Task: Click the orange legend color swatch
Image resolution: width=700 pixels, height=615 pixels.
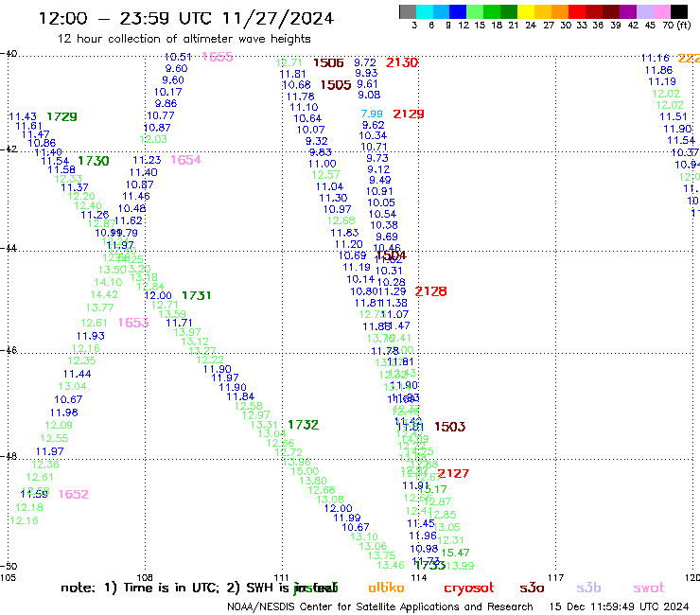Action: tap(560, 11)
